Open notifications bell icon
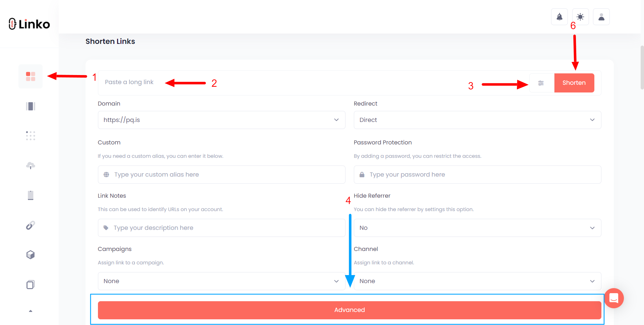 click(559, 17)
